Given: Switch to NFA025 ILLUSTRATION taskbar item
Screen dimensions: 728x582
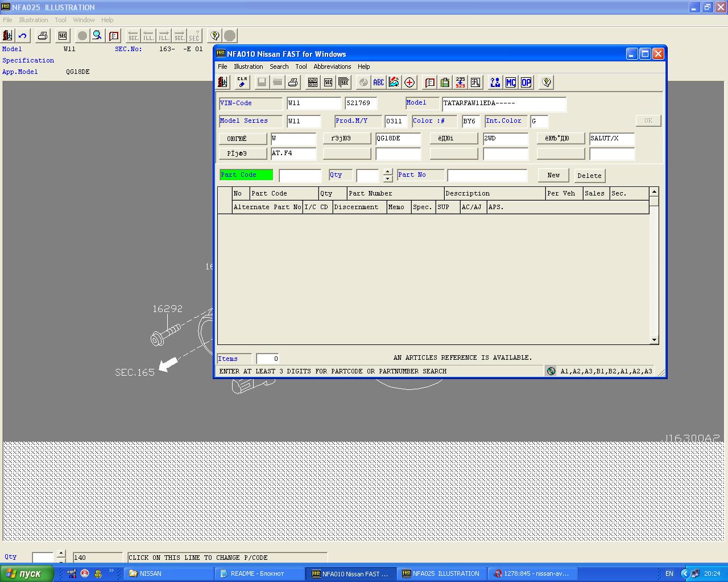Looking at the screenshot, I should 441,573.
